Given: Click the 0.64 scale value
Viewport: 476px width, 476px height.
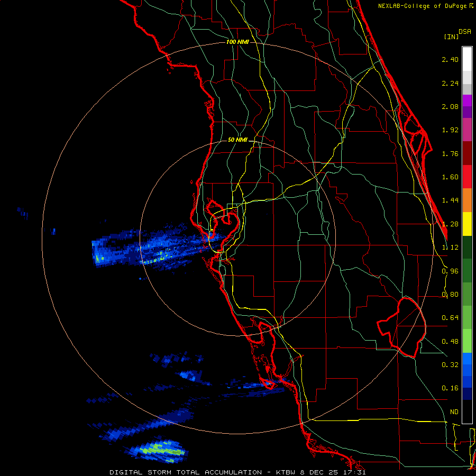Looking at the screenshot, I should [450, 318].
